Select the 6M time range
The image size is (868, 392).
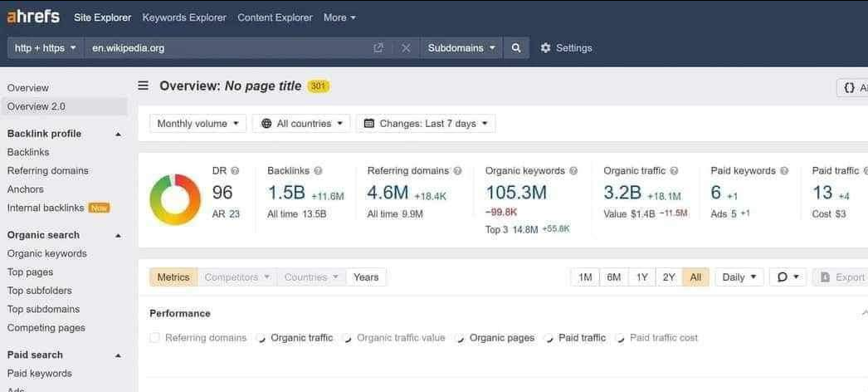(x=614, y=277)
